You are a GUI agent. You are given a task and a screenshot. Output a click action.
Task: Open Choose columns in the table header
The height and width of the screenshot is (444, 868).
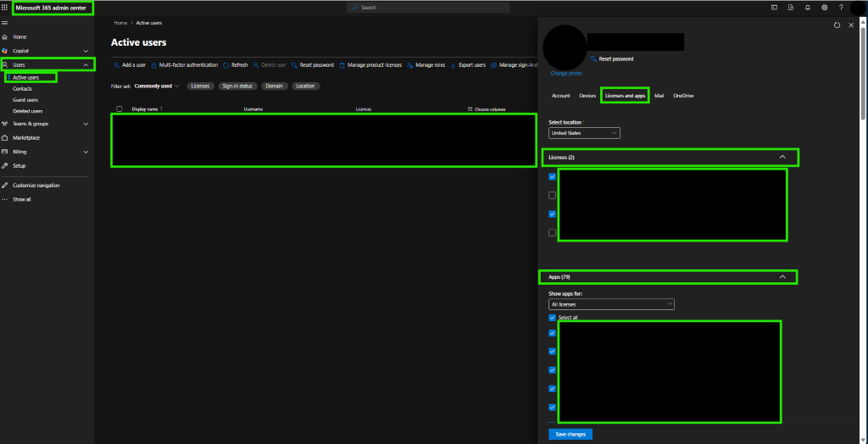coord(487,109)
